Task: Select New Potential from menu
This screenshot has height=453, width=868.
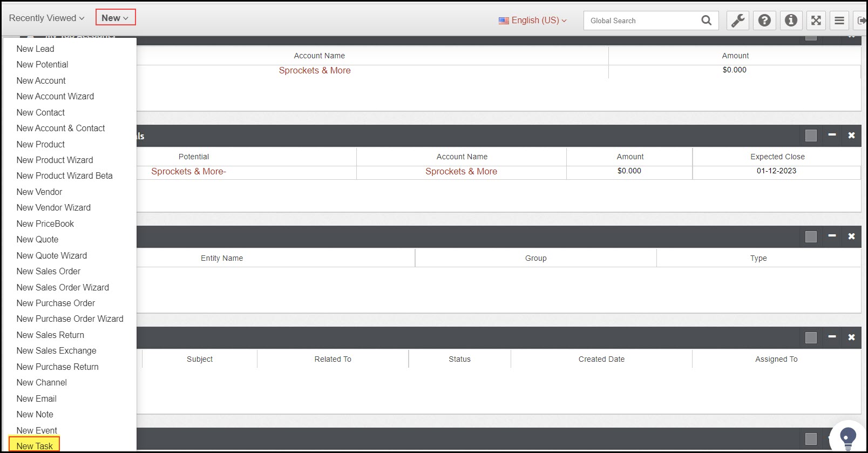Action: coord(42,64)
